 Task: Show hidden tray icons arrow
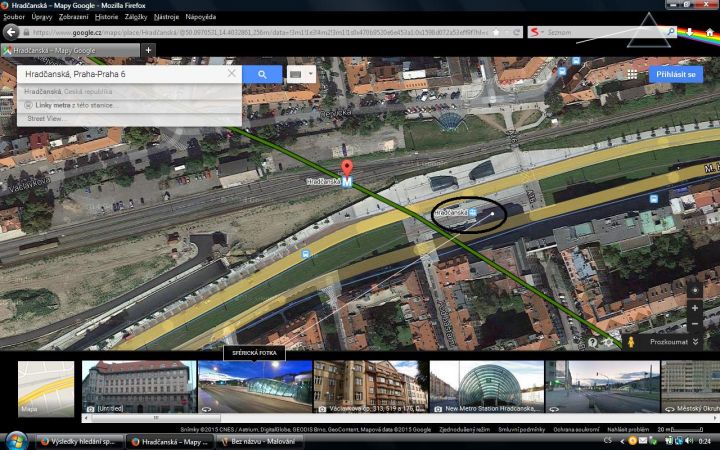[622, 441]
